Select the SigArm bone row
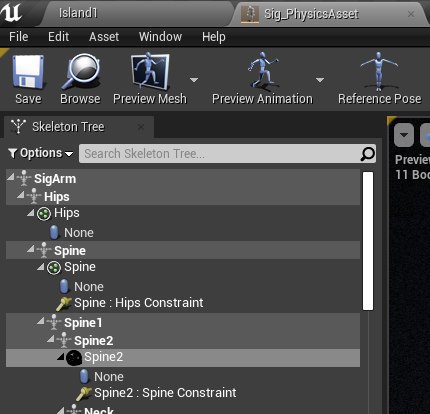430x414 pixels. click(183, 179)
